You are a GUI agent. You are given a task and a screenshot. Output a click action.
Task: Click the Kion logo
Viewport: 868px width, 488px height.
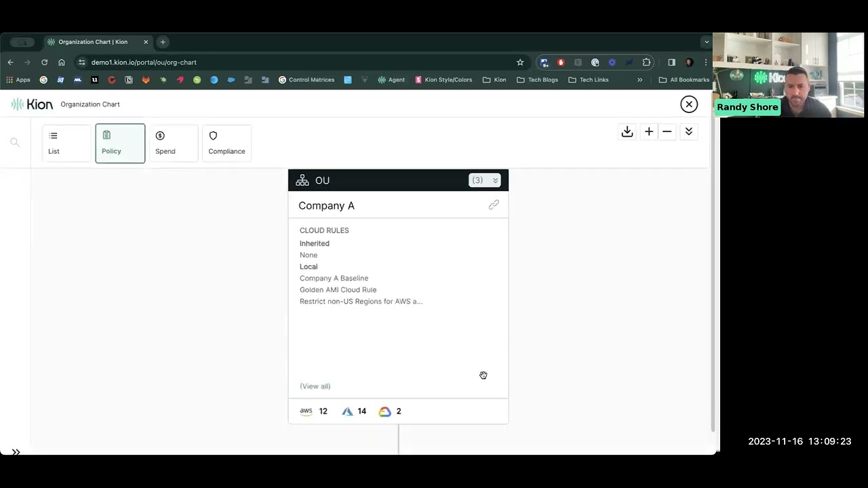32,104
